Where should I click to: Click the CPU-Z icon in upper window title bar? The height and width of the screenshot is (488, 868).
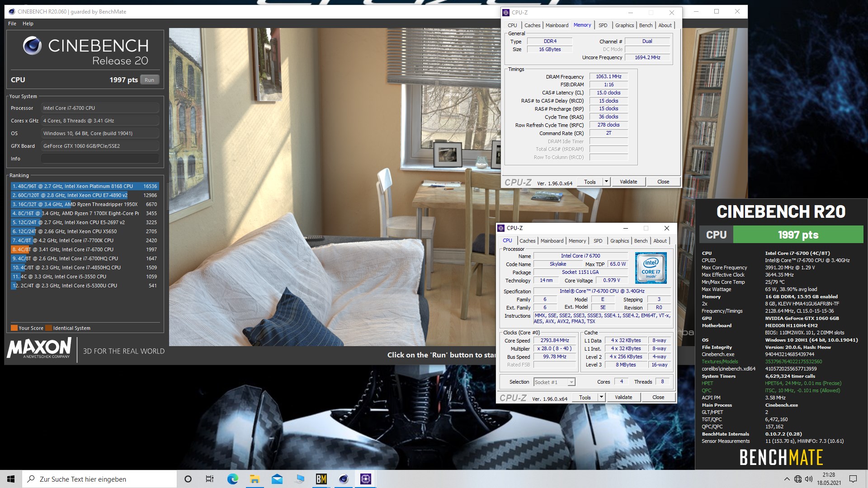(506, 13)
